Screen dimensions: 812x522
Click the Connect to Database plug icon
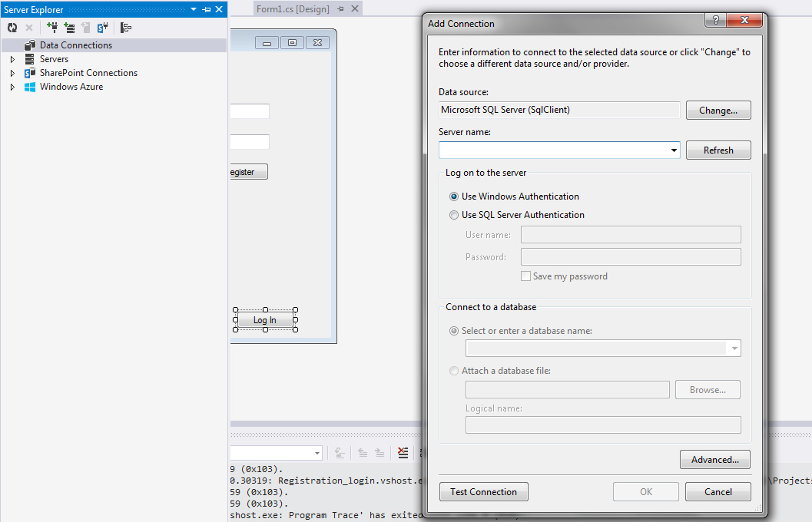coord(52,28)
